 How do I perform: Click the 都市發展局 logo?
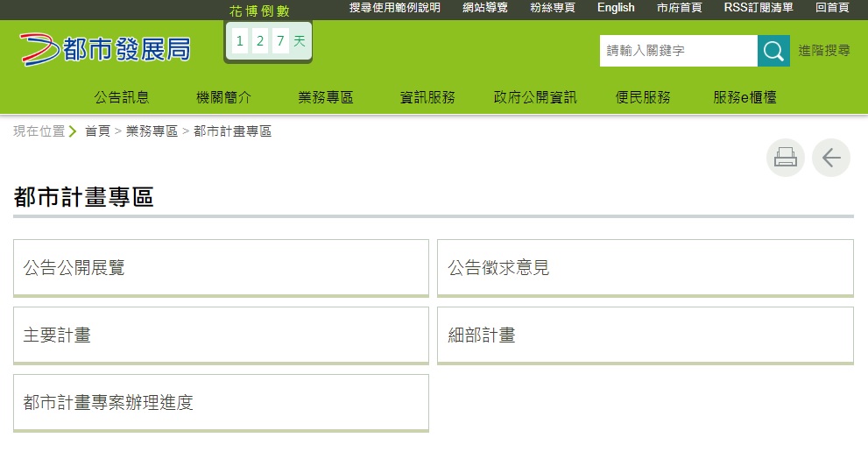(x=105, y=49)
